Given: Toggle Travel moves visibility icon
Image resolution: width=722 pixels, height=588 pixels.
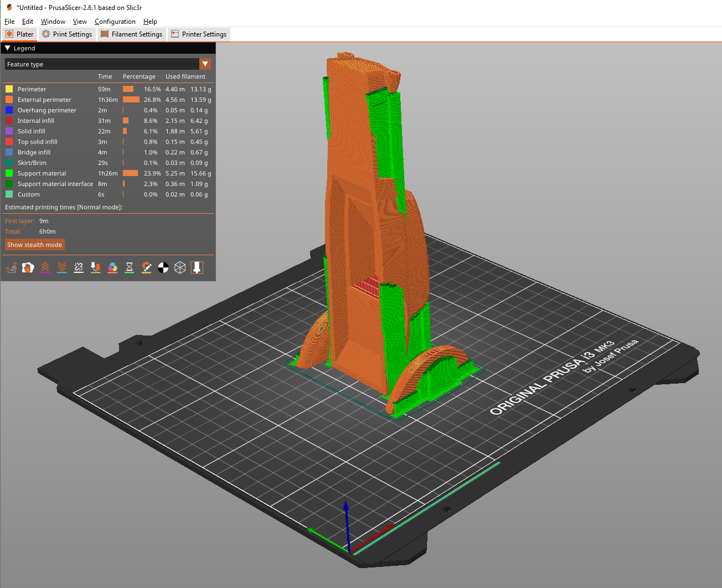Looking at the screenshot, I should [x=11, y=268].
